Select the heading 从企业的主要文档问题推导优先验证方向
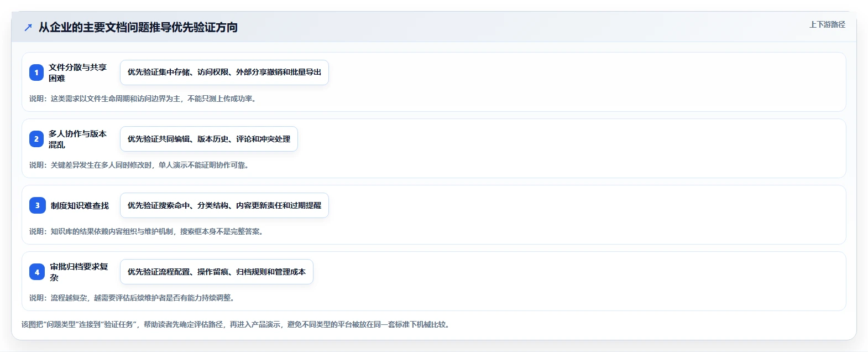868x352 pixels. (138, 27)
